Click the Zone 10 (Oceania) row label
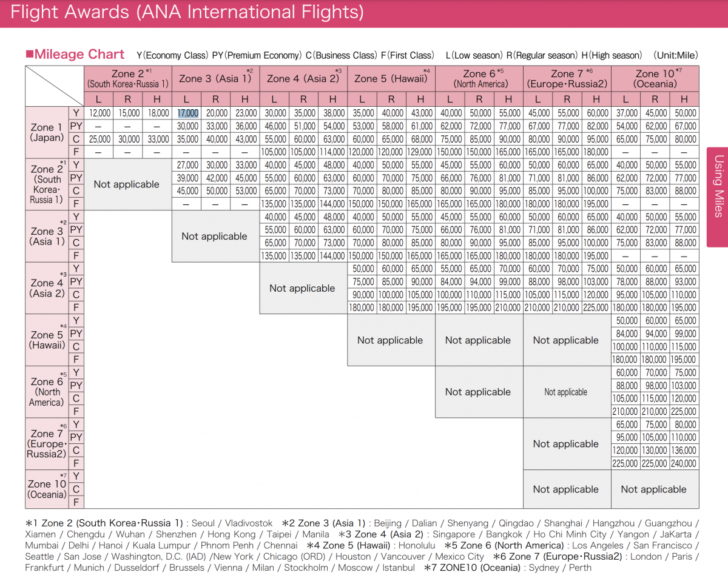The width and height of the screenshot is (728, 578). [47, 489]
